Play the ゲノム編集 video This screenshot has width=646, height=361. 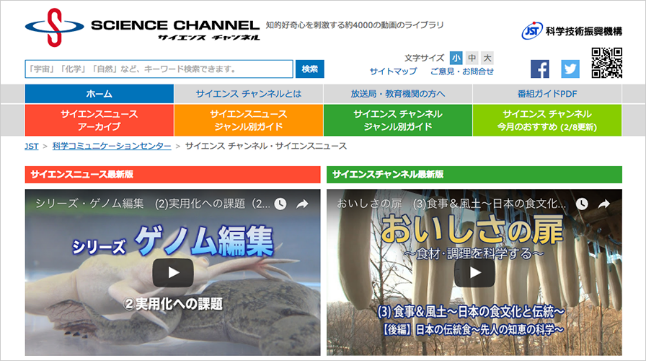[173, 272]
